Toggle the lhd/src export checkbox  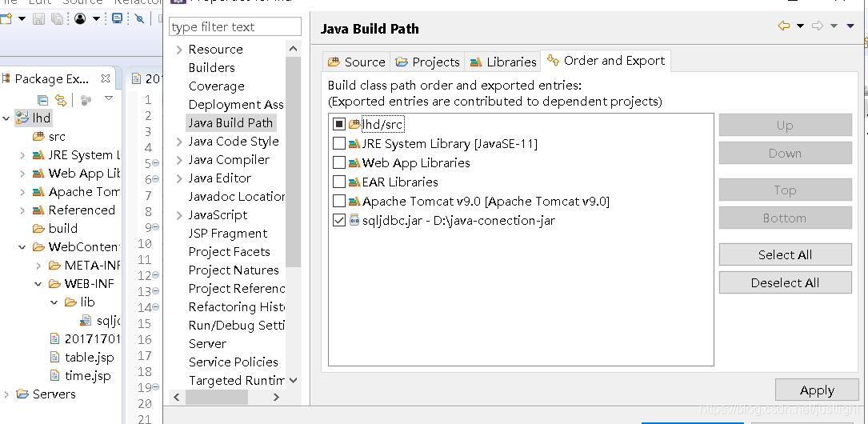pos(338,125)
